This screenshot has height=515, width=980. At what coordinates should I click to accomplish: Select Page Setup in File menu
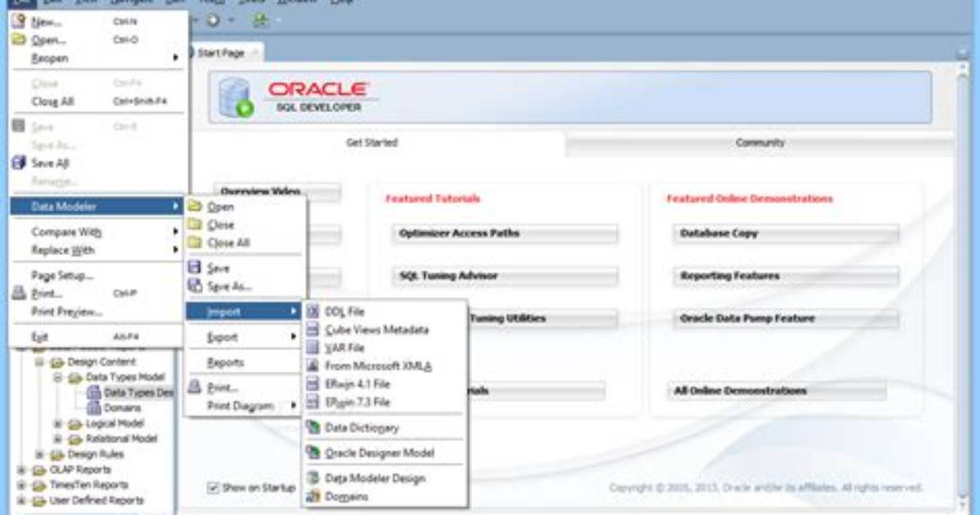(98, 276)
